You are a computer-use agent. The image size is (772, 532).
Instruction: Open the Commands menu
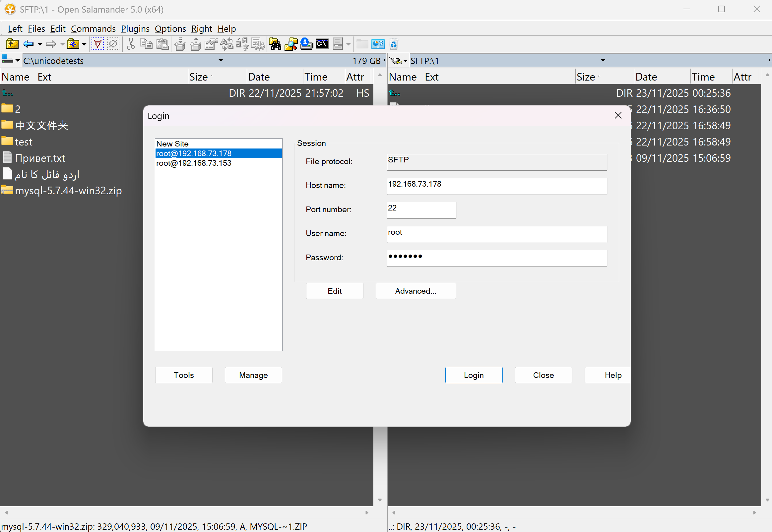[94, 29]
